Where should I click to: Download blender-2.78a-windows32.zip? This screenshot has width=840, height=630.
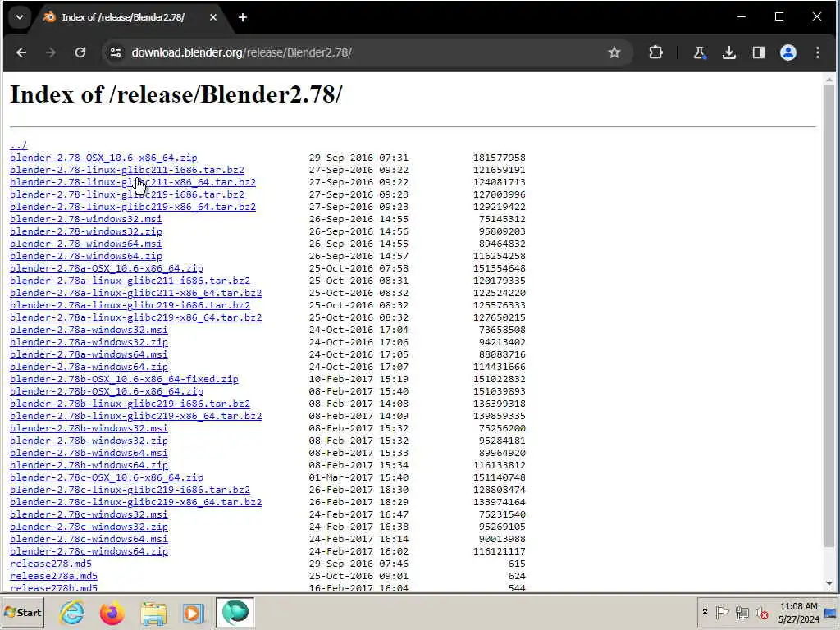(x=89, y=342)
